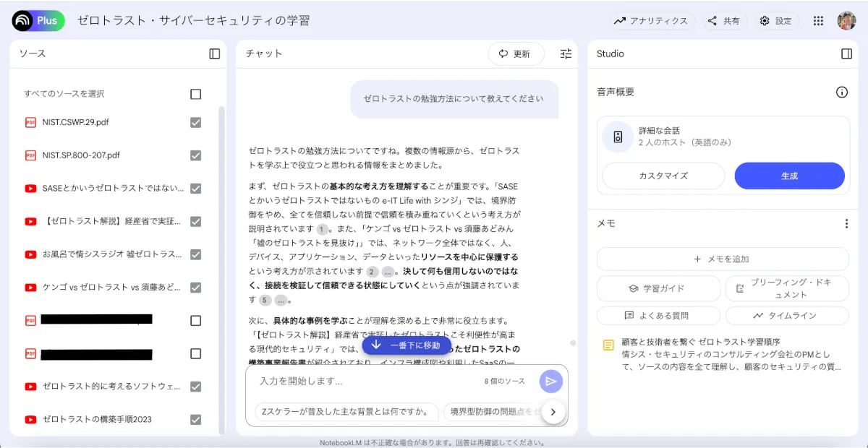Click the audio speaker icon for 詳細な会話
This screenshot has height=448, width=868.
(x=618, y=137)
